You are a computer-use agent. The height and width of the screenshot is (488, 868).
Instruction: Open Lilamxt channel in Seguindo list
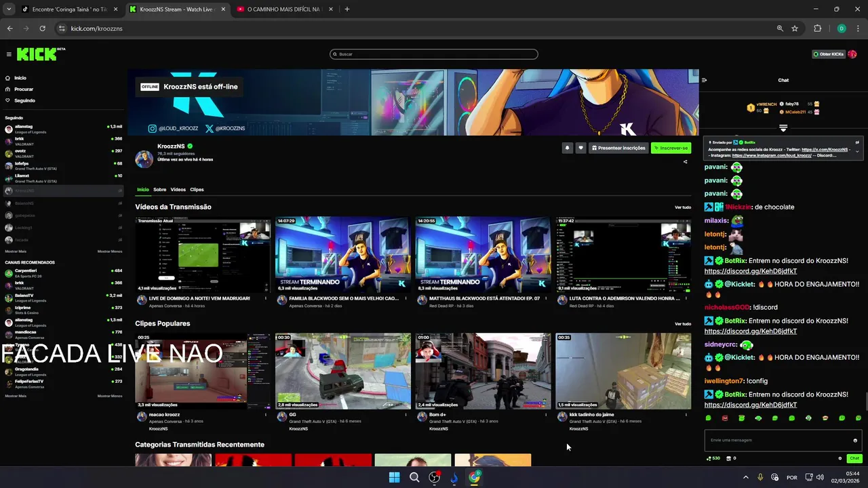pyautogui.click(x=63, y=178)
